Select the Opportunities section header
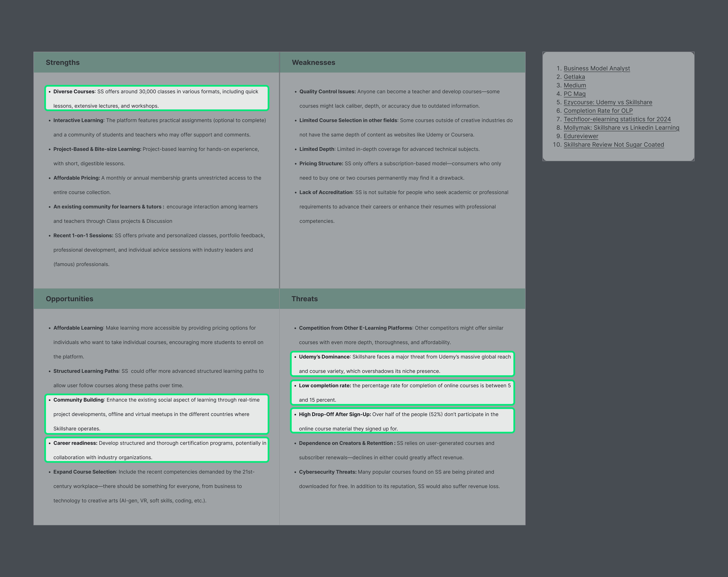The width and height of the screenshot is (728, 577). coord(70,299)
